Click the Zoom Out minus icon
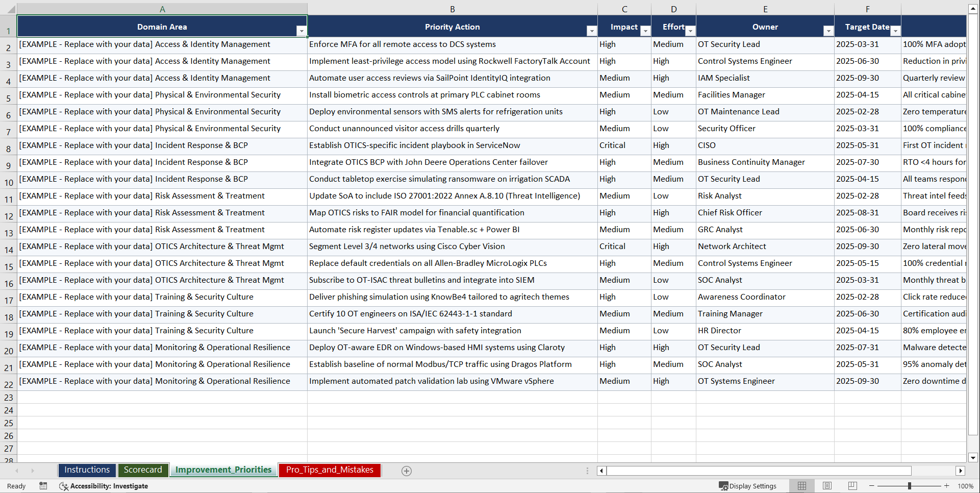This screenshot has width=980, height=493. pyautogui.click(x=871, y=486)
